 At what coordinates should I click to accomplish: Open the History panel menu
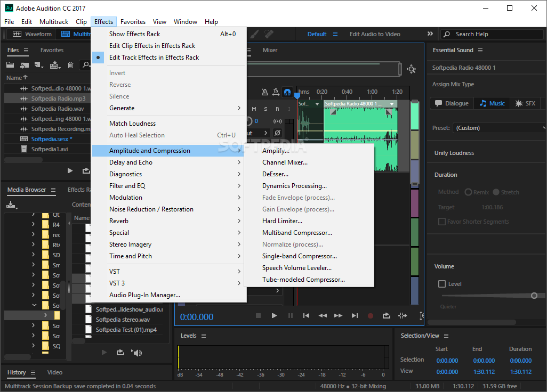pyautogui.click(x=33, y=372)
